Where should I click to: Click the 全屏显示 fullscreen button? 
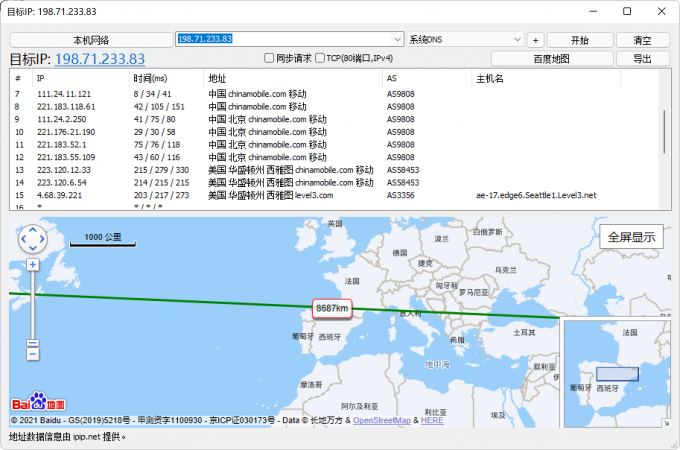coord(631,237)
